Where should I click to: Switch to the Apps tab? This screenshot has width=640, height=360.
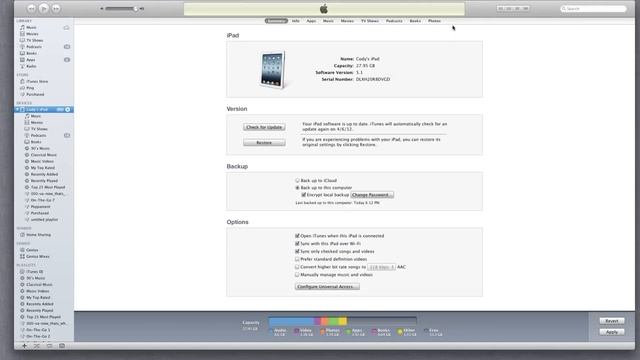pyautogui.click(x=311, y=21)
